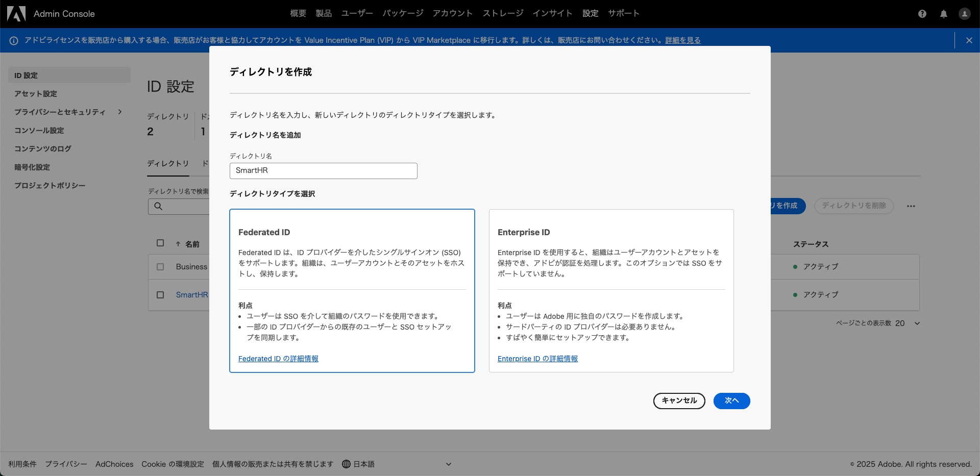Click the Business directory name
Viewport: 980px width, 476px height.
[191, 267]
